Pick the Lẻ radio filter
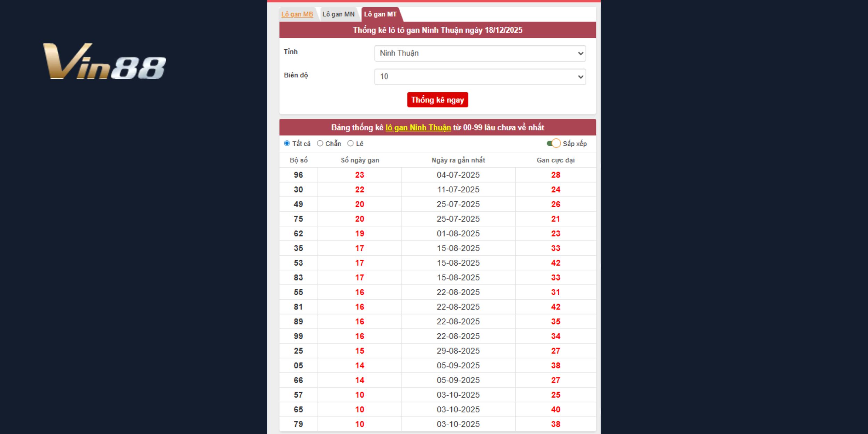Image resolution: width=868 pixels, height=434 pixels. (x=350, y=143)
